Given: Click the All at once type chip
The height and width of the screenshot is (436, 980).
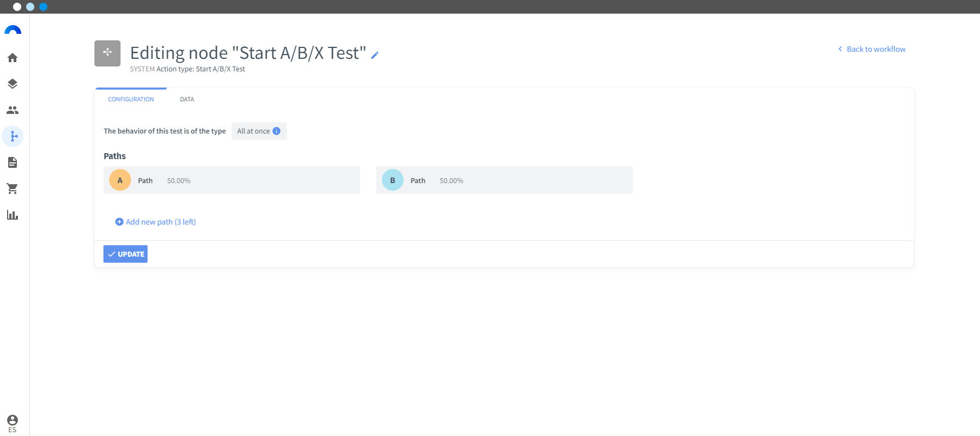Looking at the screenshot, I should [x=259, y=131].
